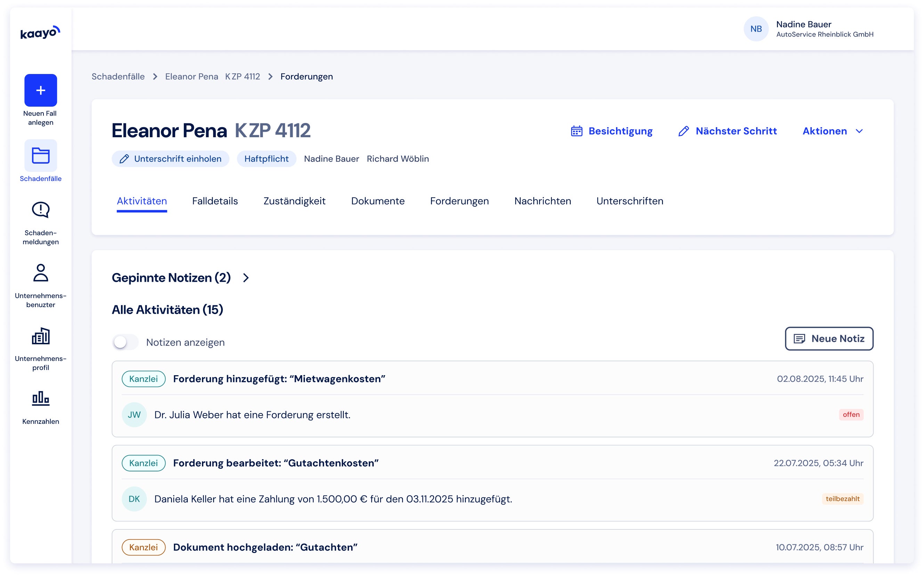
Task: Open the Zuständigkeit tab
Action: coord(295,201)
